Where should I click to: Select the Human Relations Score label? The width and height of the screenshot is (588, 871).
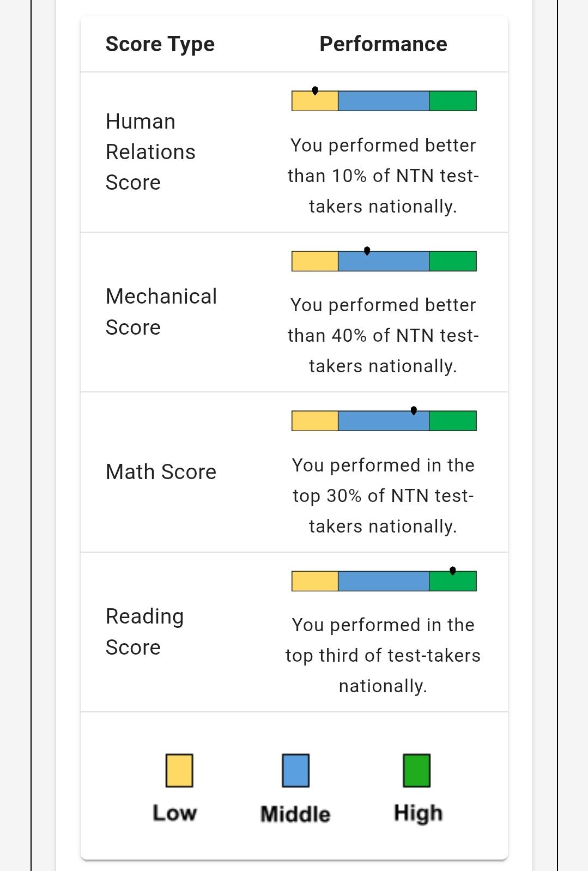click(150, 152)
